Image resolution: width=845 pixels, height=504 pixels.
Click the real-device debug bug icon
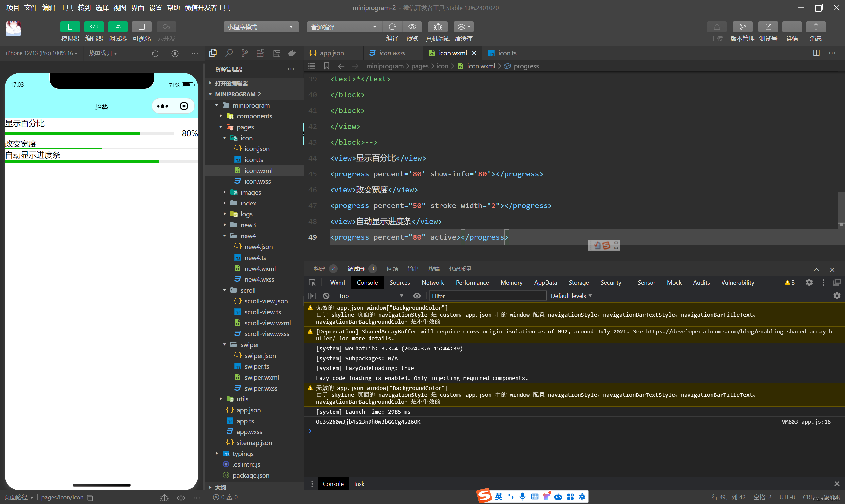pos(438,27)
